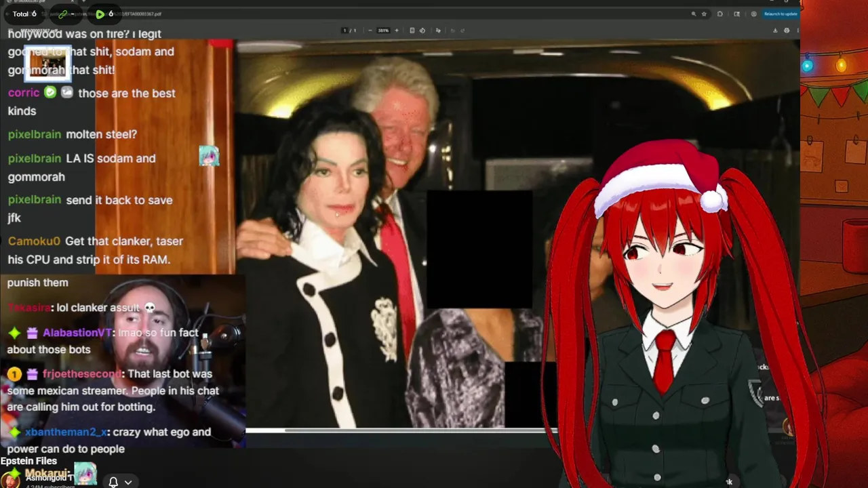Click the Takasira chat username

point(28,308)
